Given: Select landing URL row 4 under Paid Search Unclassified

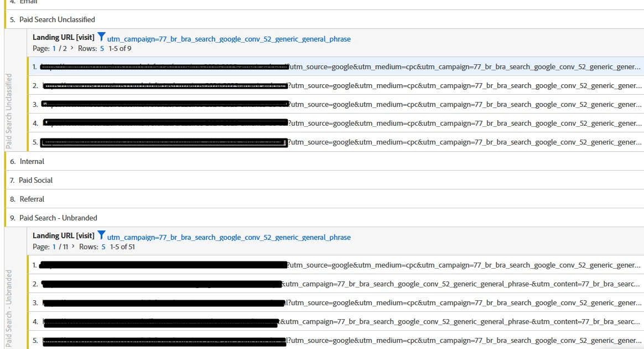Looking at the screenshot, I should click(336, 124).
